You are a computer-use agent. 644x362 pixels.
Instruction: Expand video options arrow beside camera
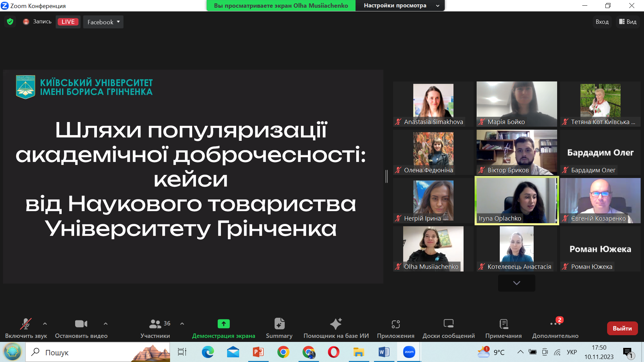tap(106, 324)
